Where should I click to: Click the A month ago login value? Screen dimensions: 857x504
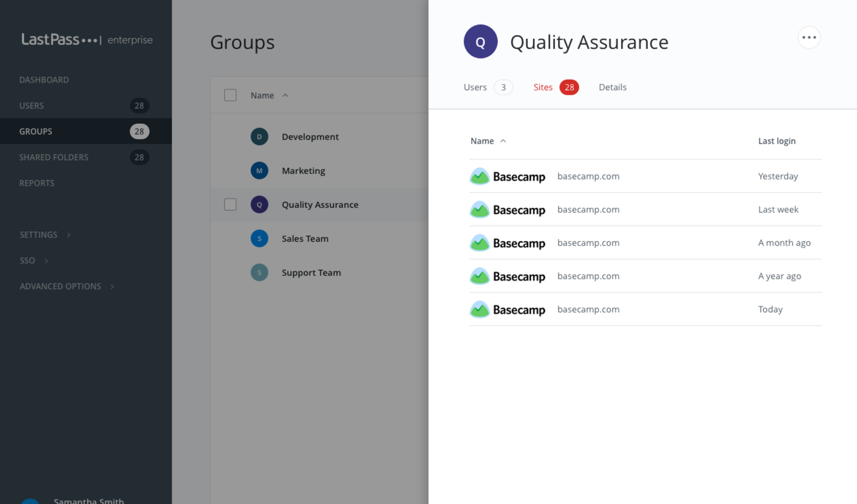(x=784, y=243)
